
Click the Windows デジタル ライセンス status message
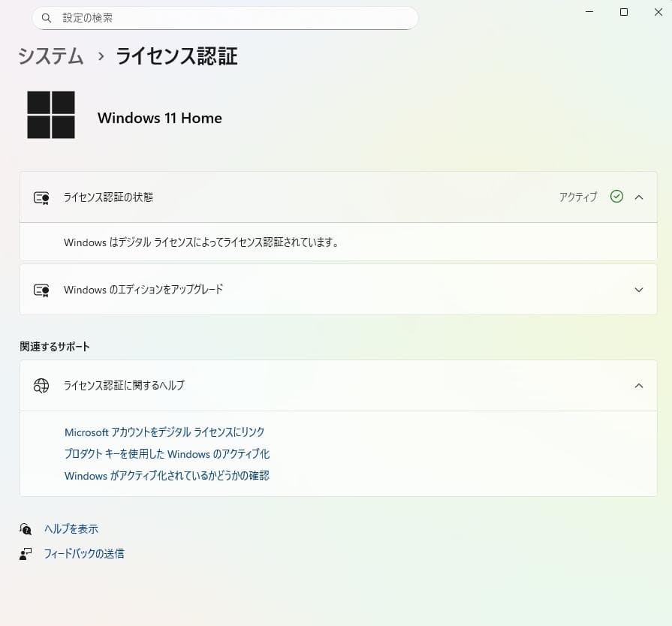(x=202, y=242)
